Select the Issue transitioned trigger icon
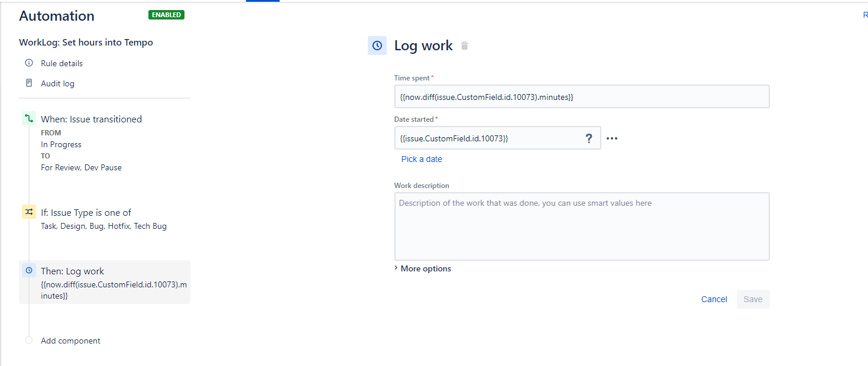The width and height of the screenshot is (868, 366). point(28,119)
